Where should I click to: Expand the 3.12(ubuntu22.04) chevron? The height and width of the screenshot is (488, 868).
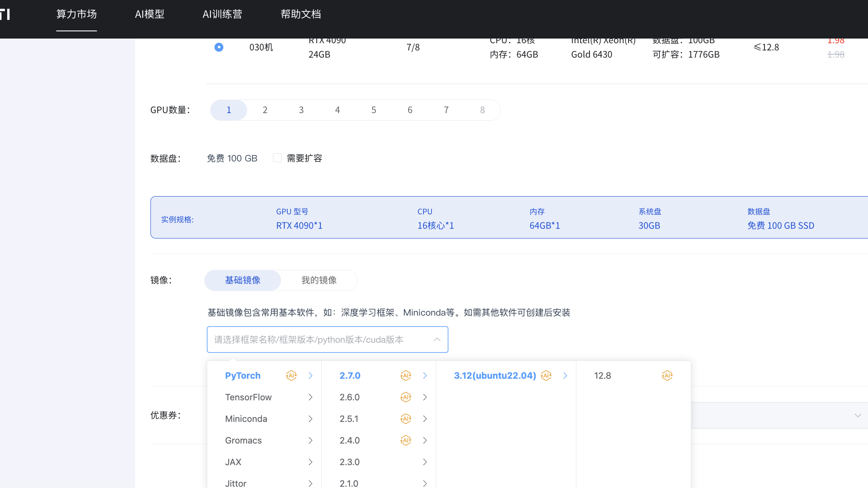click(x=565, y=376)
